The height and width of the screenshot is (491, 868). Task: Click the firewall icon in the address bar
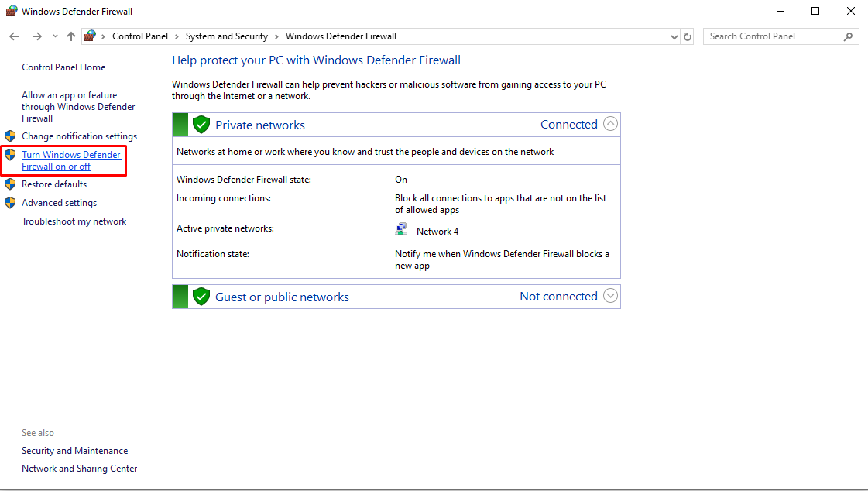coord(91,36)
